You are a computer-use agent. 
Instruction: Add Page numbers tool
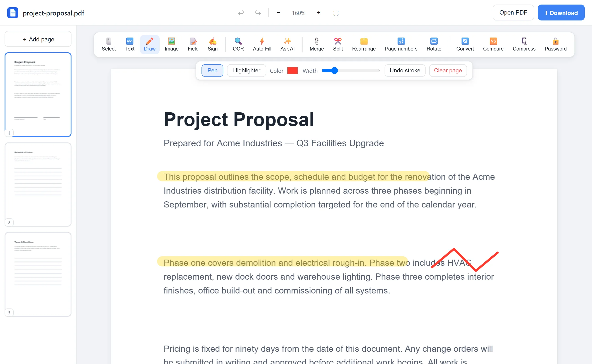(x=401, y=45)
